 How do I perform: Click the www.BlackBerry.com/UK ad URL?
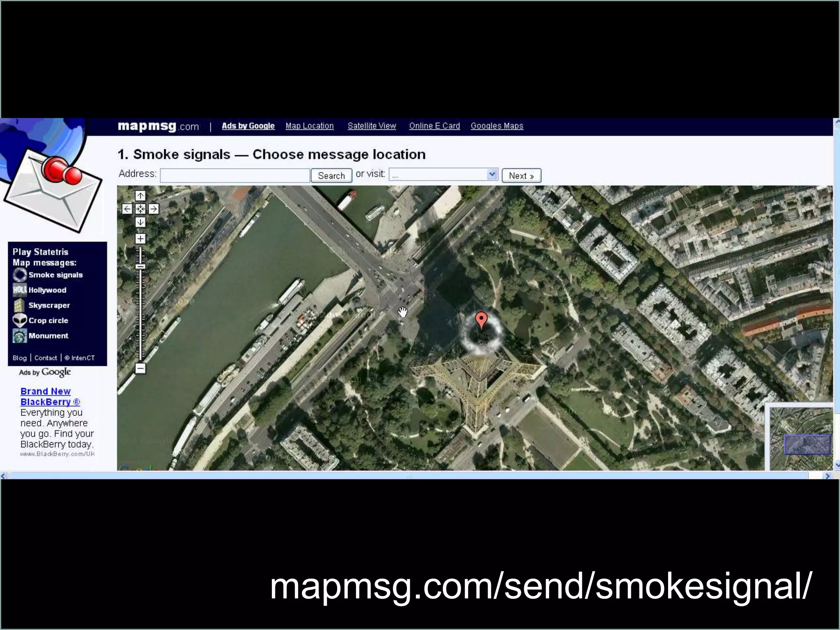[x=57, y=454]
